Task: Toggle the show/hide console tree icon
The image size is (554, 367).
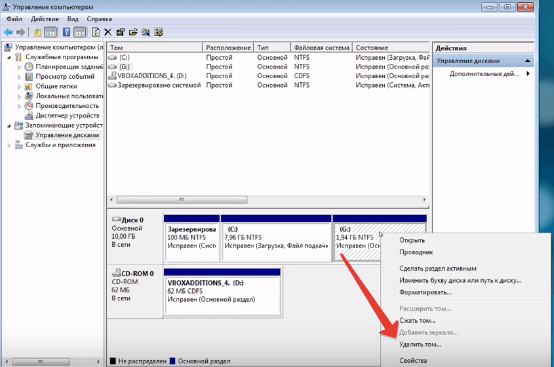Action: [x=51, y=32]
